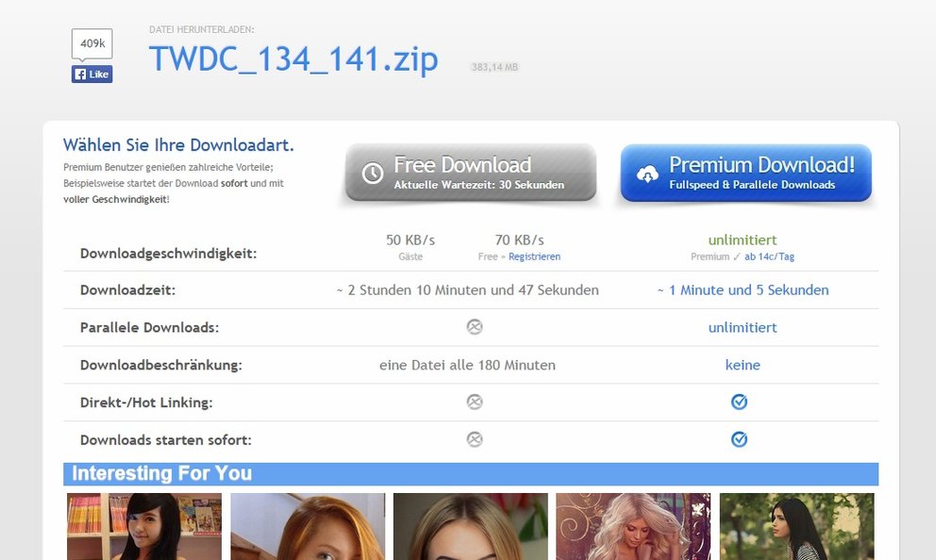Open the third thumbnail with blonde close-up

click(x=471, y=527)
